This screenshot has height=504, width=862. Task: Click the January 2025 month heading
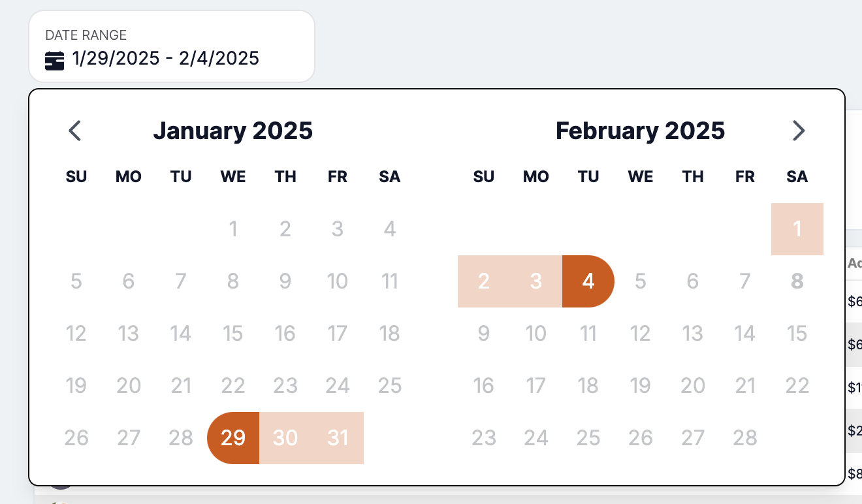[x=233, y=131]
